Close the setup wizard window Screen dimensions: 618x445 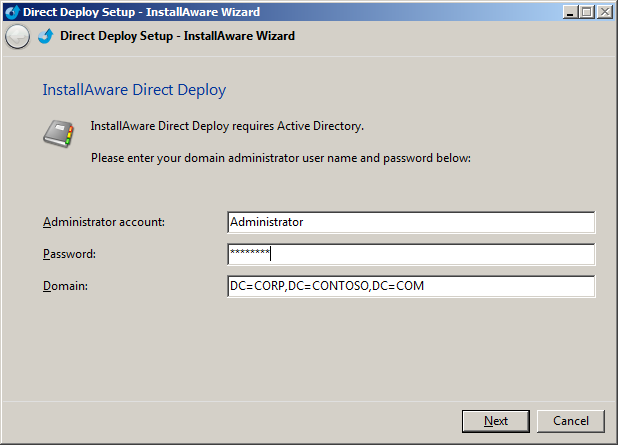click(605, 12)
